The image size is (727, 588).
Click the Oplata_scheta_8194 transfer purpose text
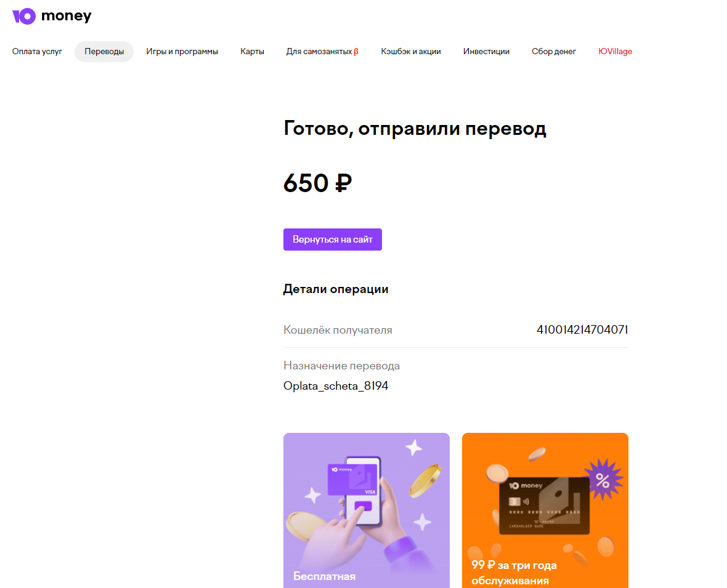click(x=336, y=386)
